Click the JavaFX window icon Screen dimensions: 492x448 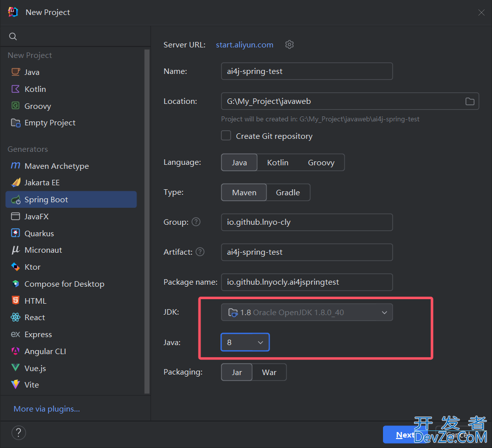pyautogui.click(x=15, y=216)
